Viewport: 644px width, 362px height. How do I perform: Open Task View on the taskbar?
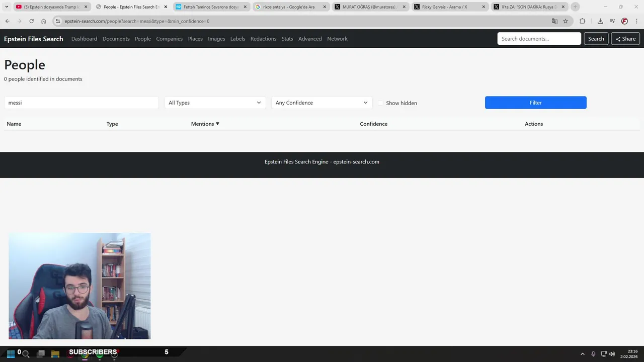pos(41,354)
